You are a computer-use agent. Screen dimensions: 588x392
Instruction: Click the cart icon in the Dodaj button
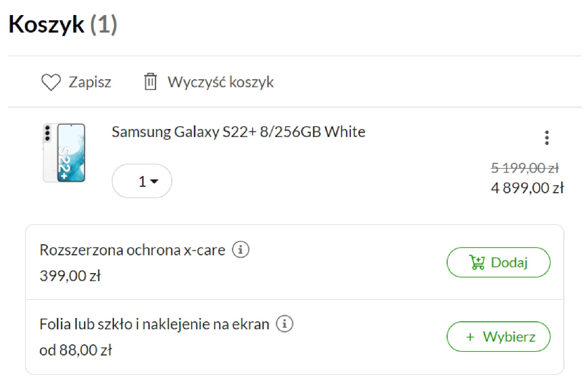(477, 262)
